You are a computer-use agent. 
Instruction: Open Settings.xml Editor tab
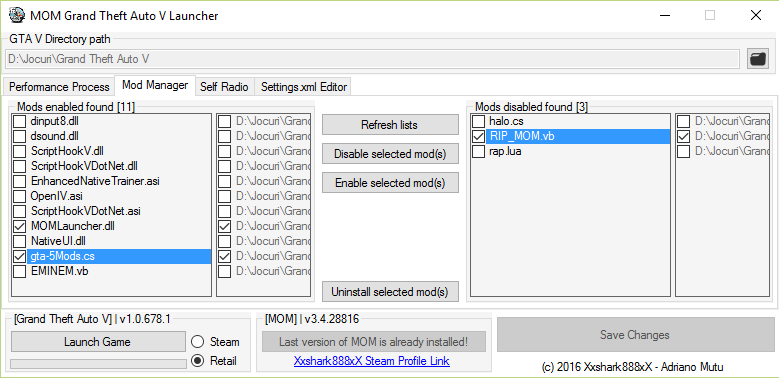click(x=304, y=87)
